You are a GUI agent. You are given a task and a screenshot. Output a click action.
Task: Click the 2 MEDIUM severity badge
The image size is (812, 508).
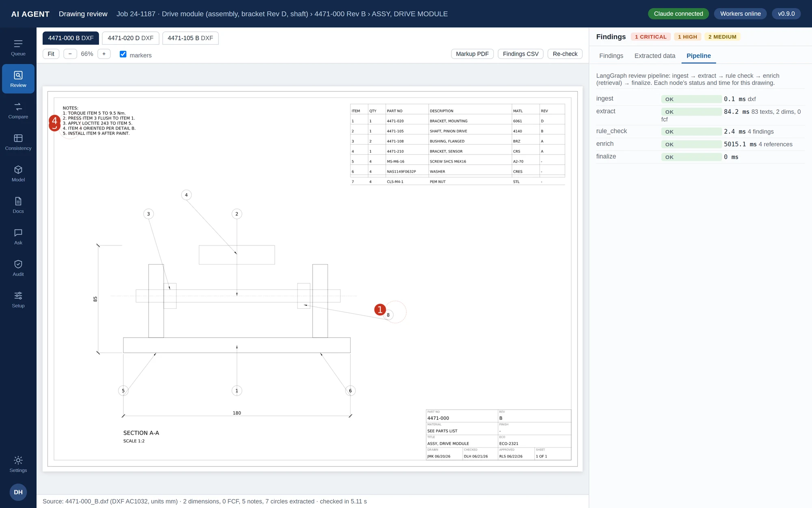[x=722, y=37]
